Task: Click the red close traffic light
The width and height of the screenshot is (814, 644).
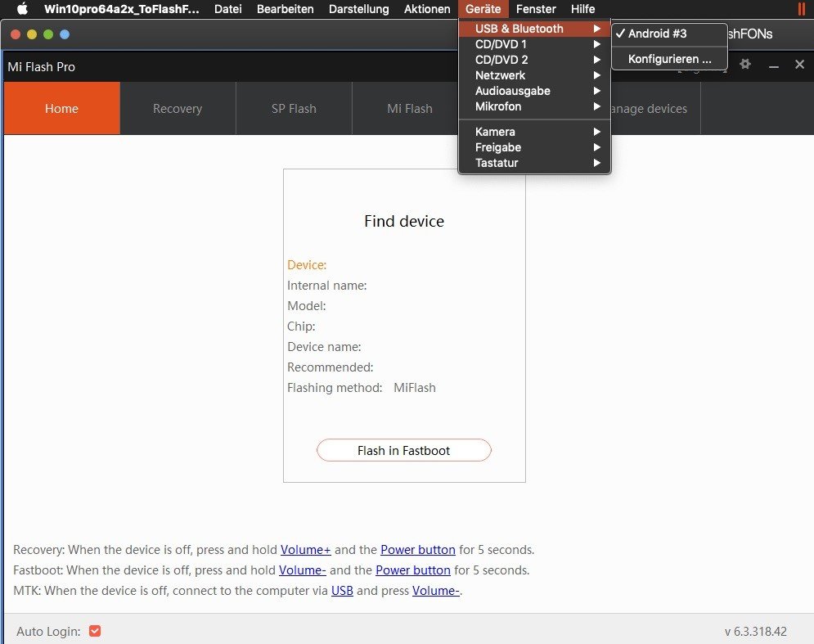Action: click(x=16, y=34)
